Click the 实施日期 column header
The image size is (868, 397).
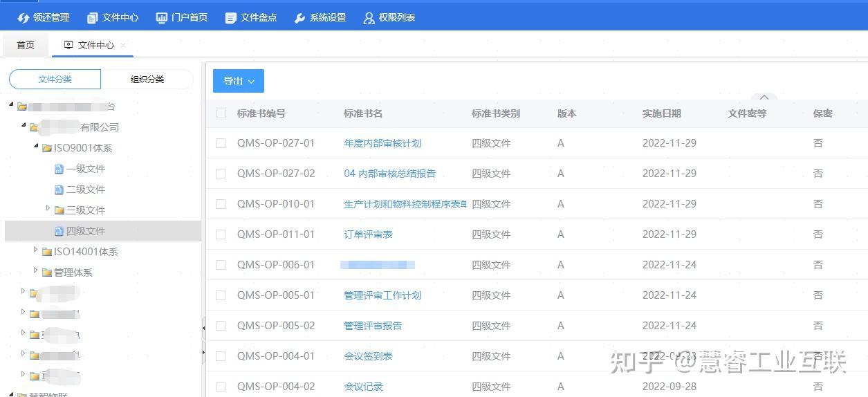pos(661,113)
